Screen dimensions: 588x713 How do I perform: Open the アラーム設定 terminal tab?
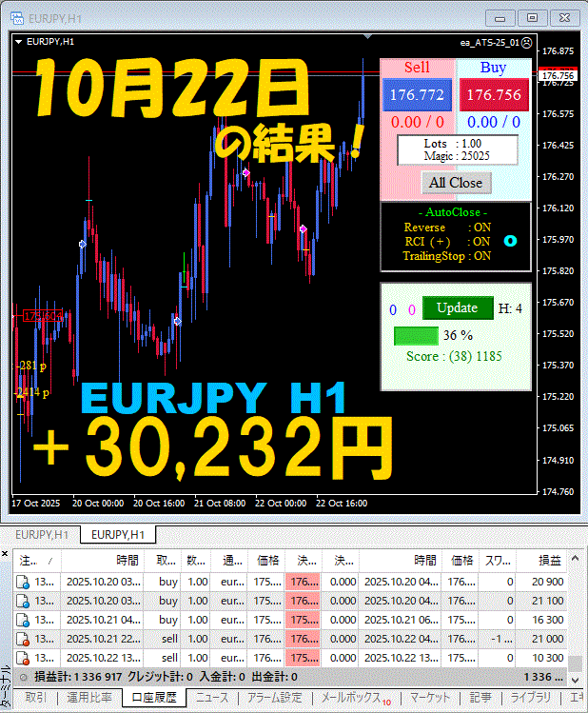tap(274, 698)
